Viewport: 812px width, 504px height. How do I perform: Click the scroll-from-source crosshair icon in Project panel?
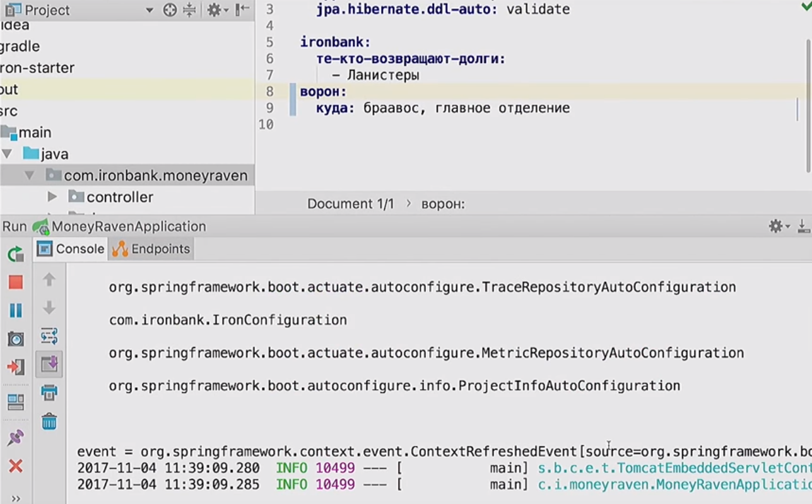point(170,10)
